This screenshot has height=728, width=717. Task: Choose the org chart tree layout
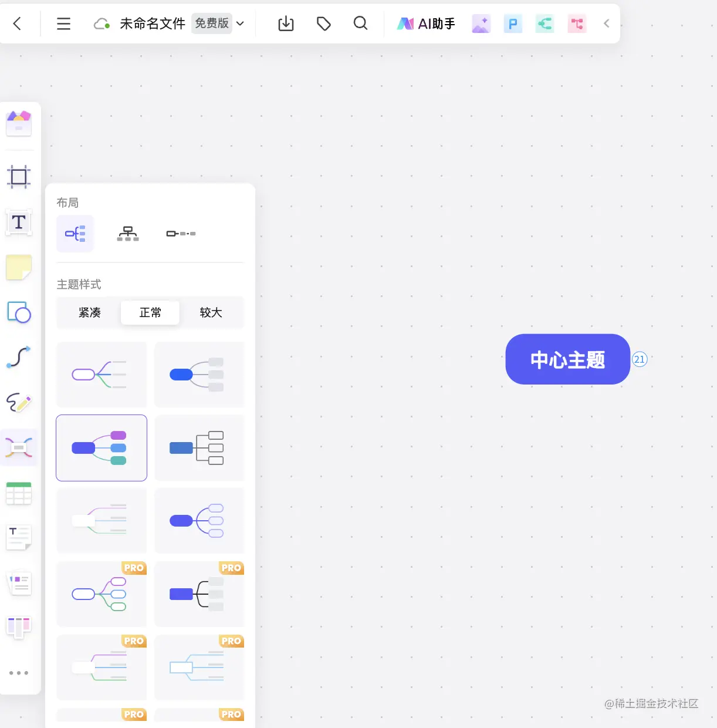coord(128,234)
